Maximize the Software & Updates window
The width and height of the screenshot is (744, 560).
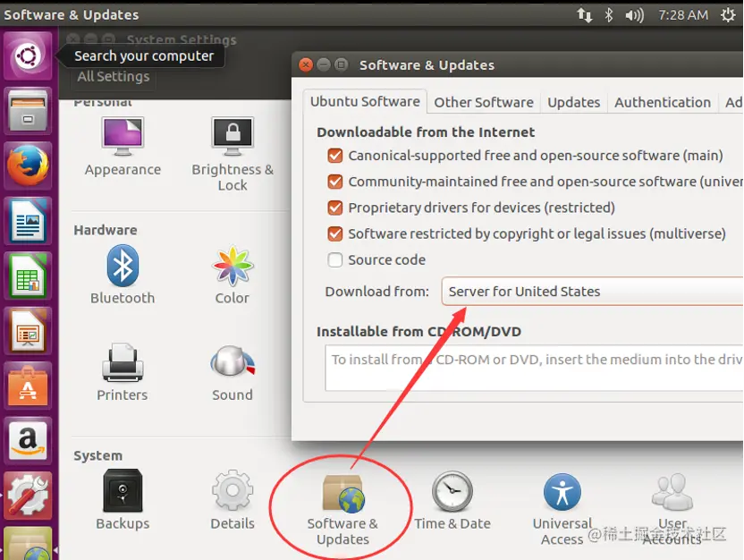pos(341,64)
